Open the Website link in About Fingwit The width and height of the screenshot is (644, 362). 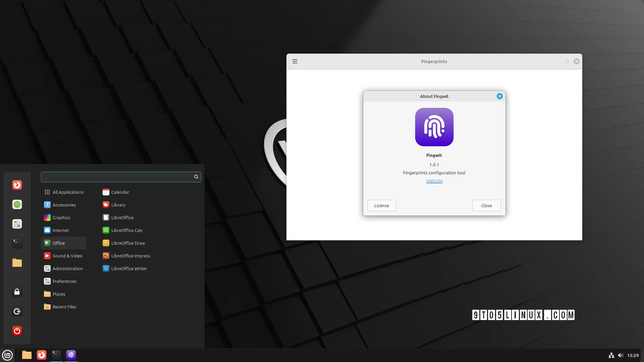coord(434,181)
